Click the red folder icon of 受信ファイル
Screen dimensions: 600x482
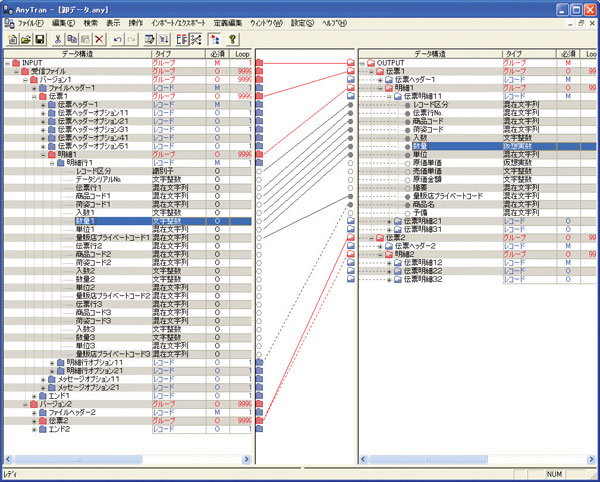(25, 71)
